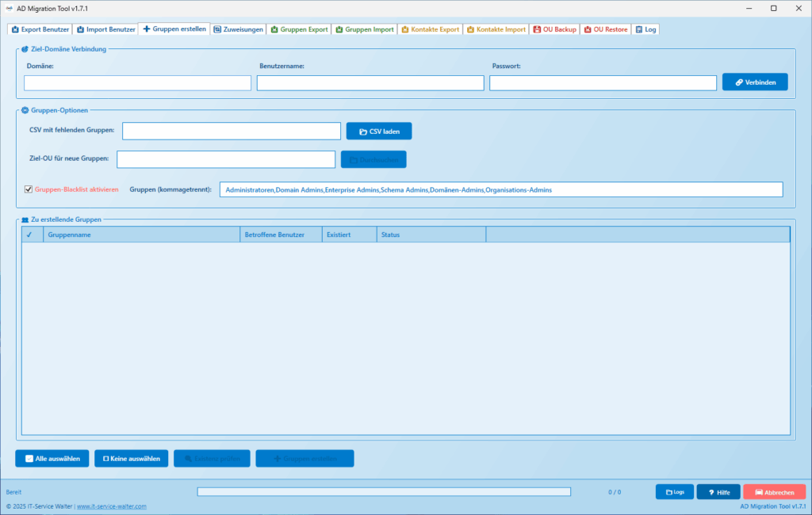Toggle the Gruppen-Blacklist aktivieren checkbox
This screenshot has height=515, width=812.
pyautogui.click(x=29, y=189)
